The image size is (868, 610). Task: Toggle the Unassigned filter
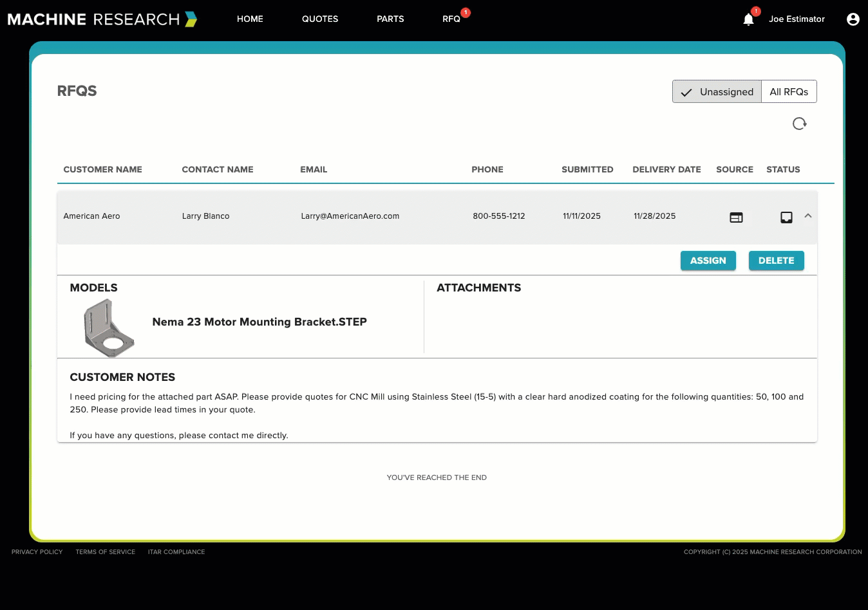tap(717, 92)
